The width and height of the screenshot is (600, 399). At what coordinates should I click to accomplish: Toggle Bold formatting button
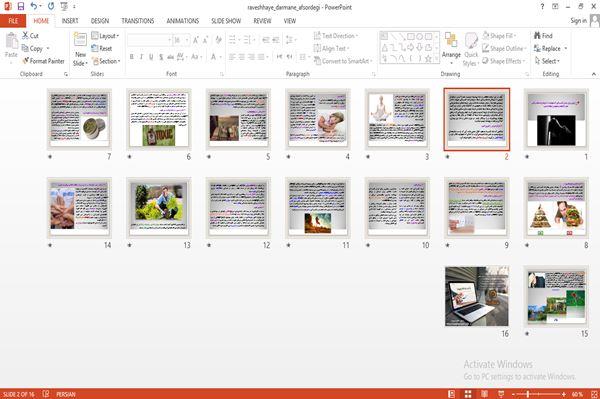132,57
